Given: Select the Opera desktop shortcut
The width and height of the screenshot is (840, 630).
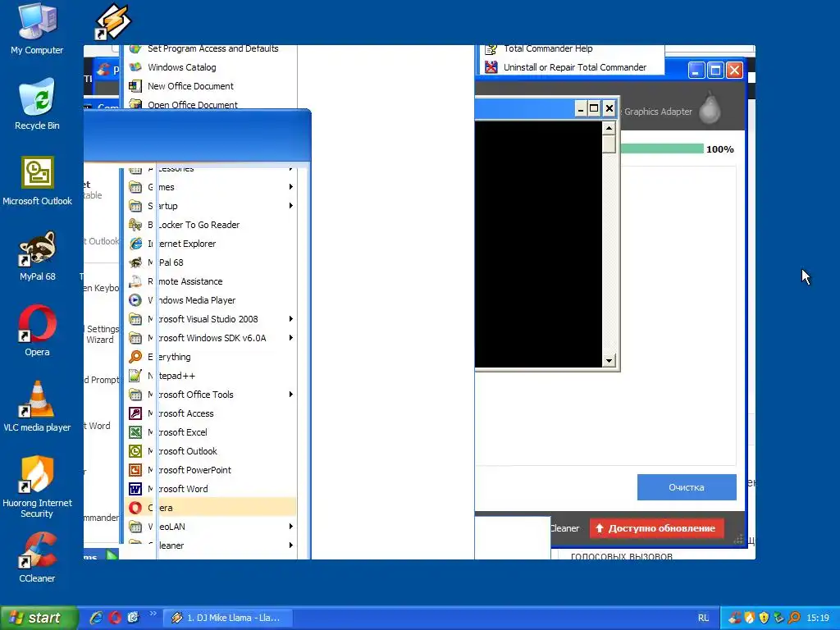Looking at the screenshot, I should pos(37,331).
